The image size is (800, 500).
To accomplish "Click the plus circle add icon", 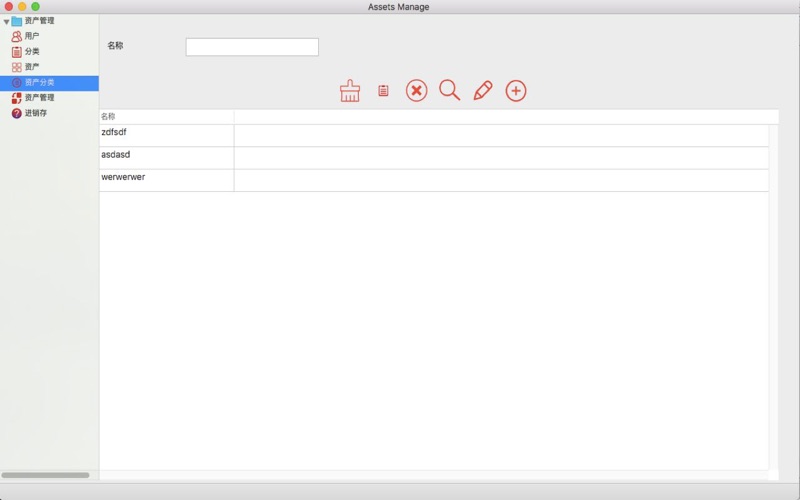I will point(516,91).
